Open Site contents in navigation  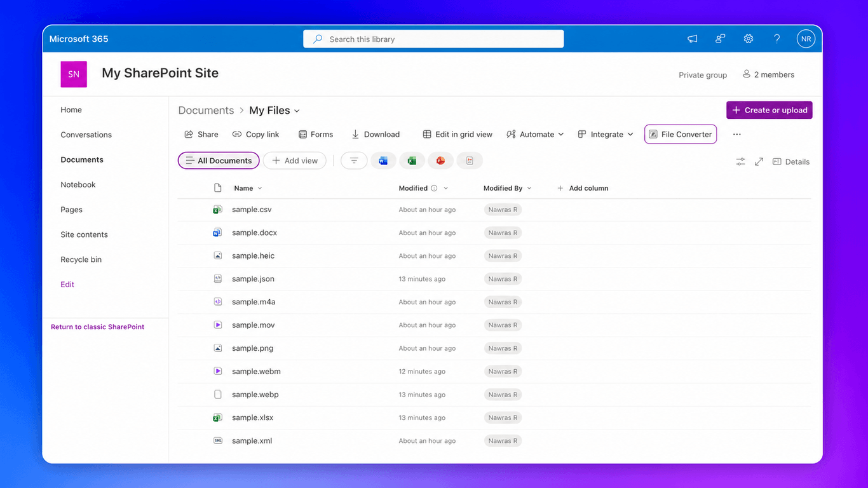[84, 234]
